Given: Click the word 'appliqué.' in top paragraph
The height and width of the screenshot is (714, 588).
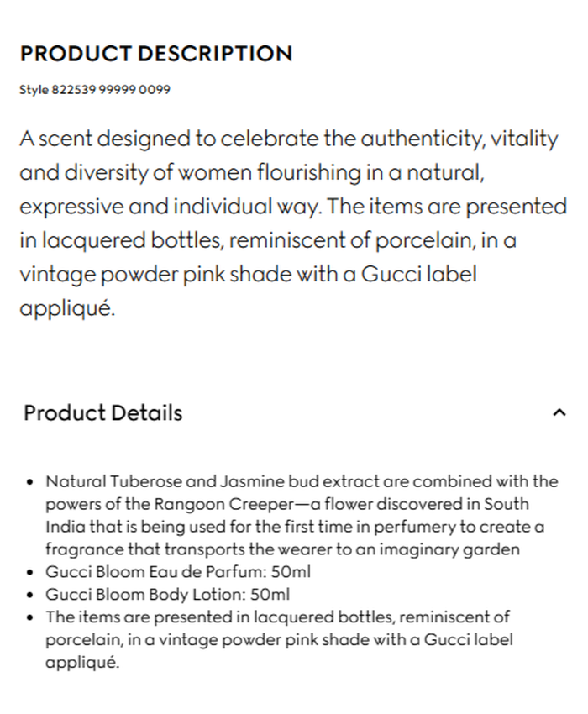Looking at the screenshot, I should [x=66, y=308].
